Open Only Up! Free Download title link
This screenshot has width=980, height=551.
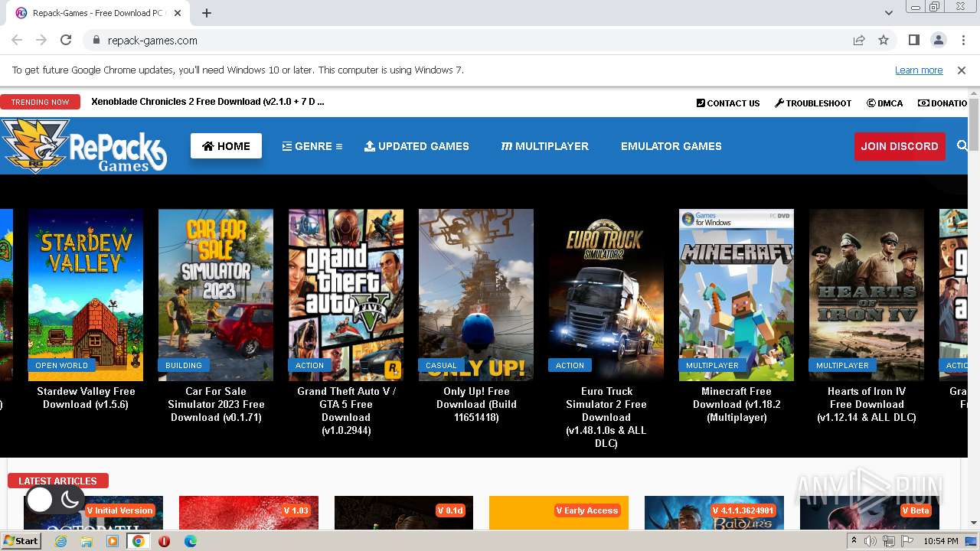(x=476, y=404)
